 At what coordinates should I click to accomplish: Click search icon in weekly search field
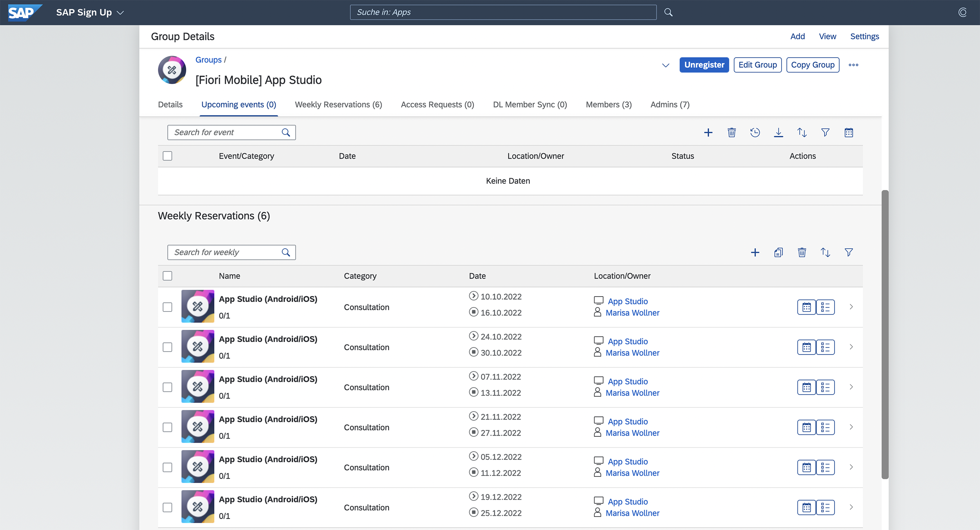coord(286,252)
